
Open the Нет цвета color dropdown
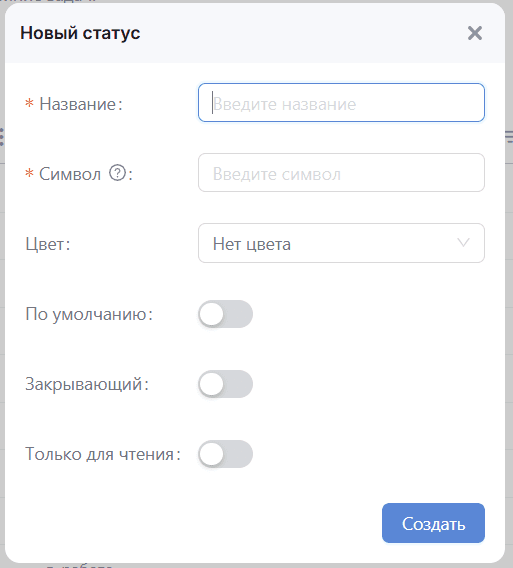point(341,243)
